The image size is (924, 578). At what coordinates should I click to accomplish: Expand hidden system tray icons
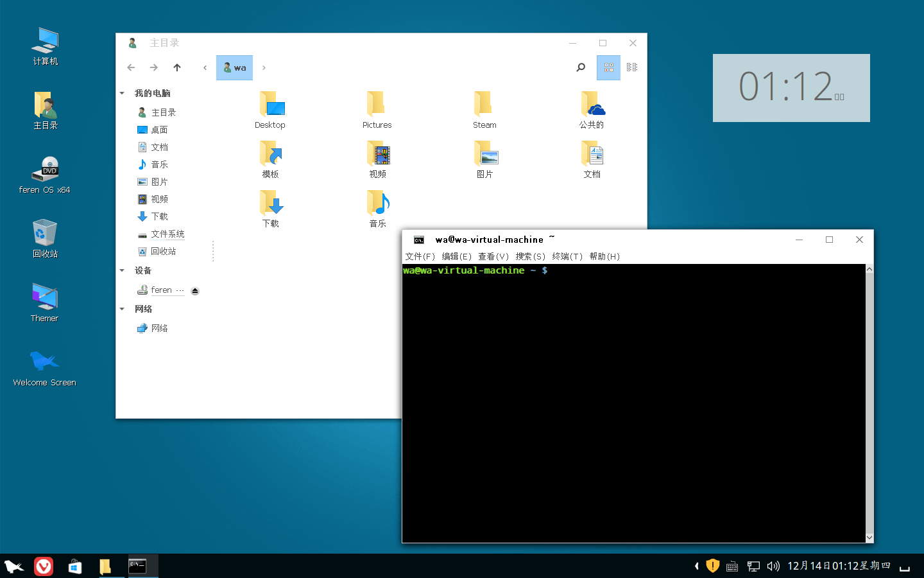click(x=697, y=566)
